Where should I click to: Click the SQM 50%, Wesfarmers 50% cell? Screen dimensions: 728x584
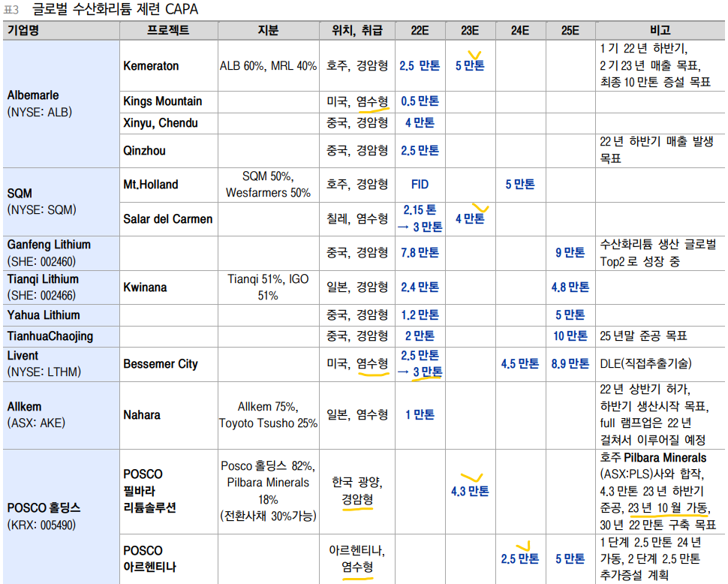click(x=268, y=185)
